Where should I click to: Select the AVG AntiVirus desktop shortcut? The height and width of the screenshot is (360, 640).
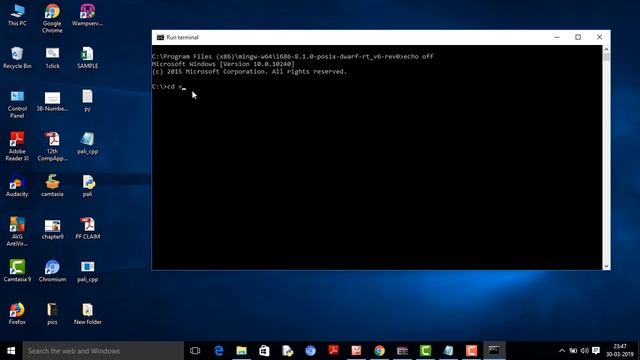click(17, 232)
